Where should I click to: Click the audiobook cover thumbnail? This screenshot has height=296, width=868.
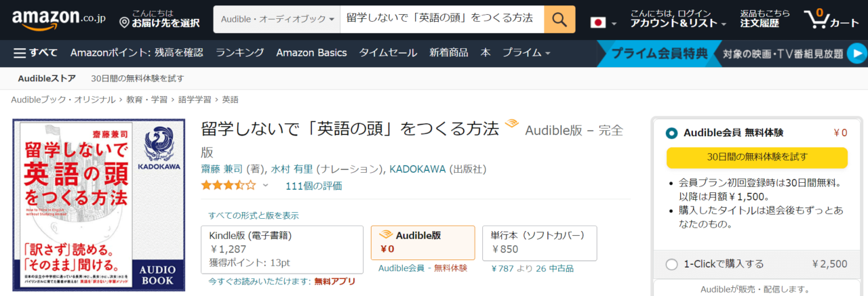[98, 205]
